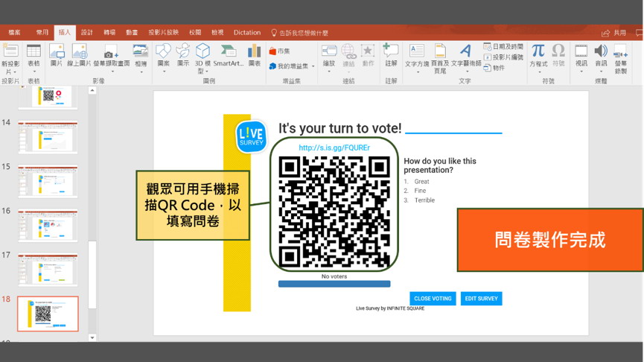Image resolution: width=644 pixels, height=362 pixels.
Task: Click the 螢幕擷取畫面 screenshot icon
Action: [111, 51]
